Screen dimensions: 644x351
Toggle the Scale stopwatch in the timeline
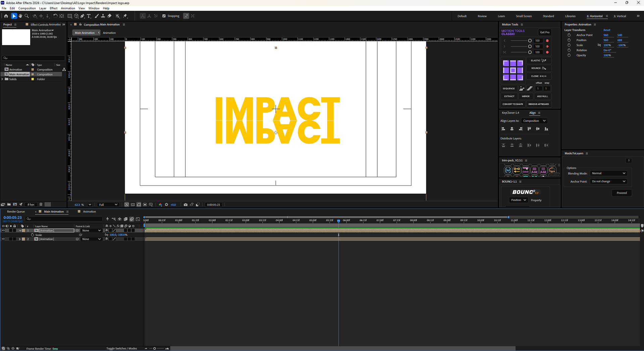(x=33, y=235)
